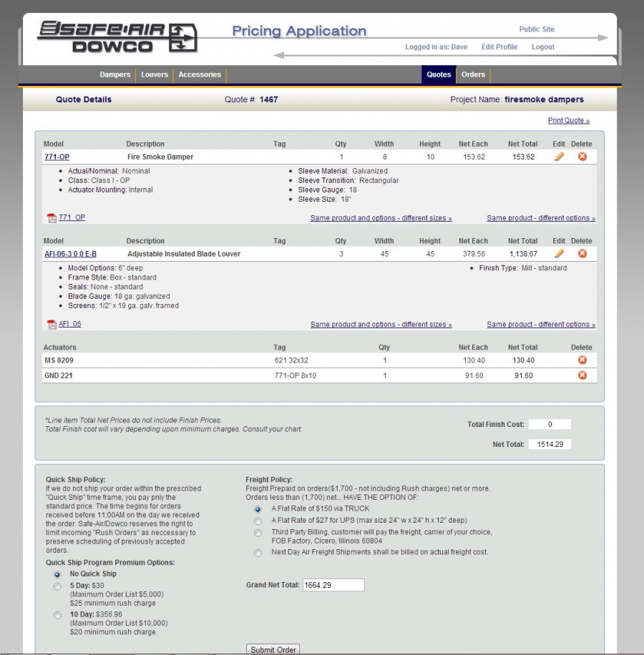The width and height of the screenshot is (644, 655).
Task: Open the 771 OP PDF document icon
Action: (x=52, y=218)
